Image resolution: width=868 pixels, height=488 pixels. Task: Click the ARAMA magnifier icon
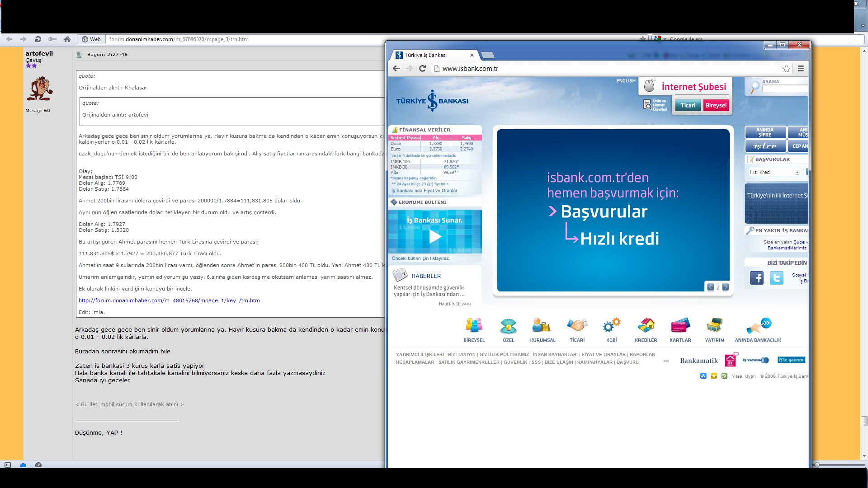pos(754,87)
